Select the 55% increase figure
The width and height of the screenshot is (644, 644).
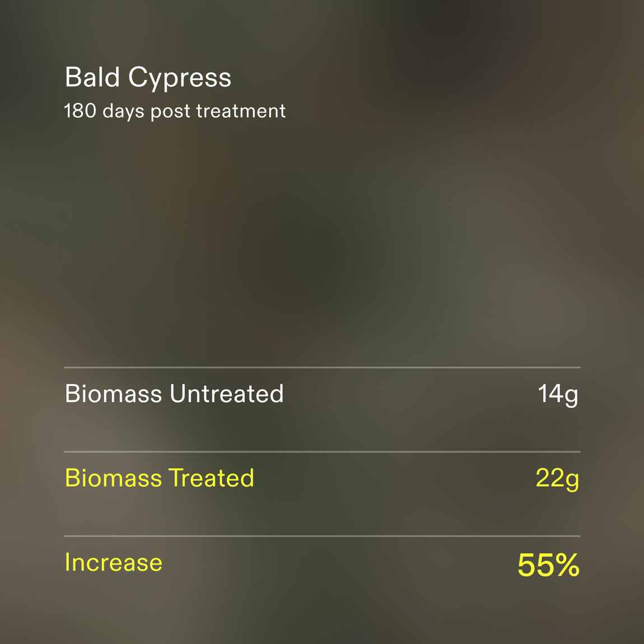pos(548,564)
